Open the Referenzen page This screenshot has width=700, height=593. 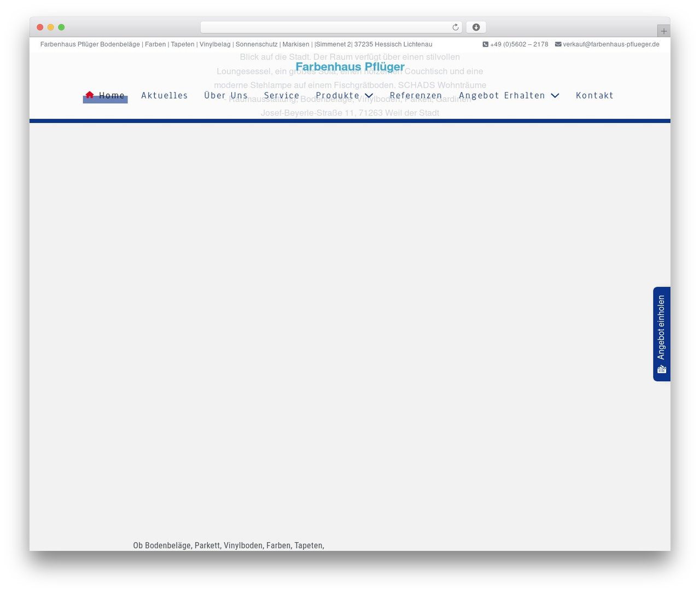pyautogui.click(x=416, y=96)
